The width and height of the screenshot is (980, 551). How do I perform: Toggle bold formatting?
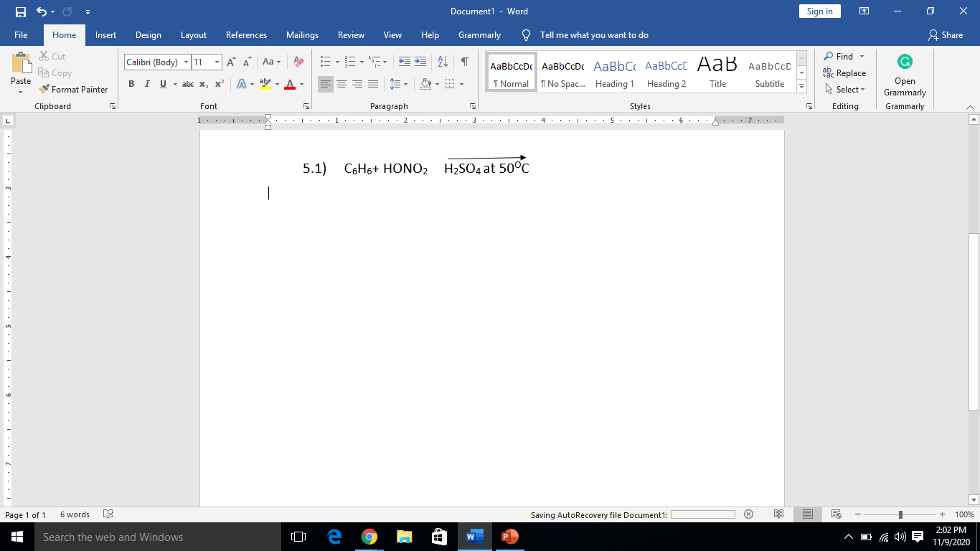point(131,84)
